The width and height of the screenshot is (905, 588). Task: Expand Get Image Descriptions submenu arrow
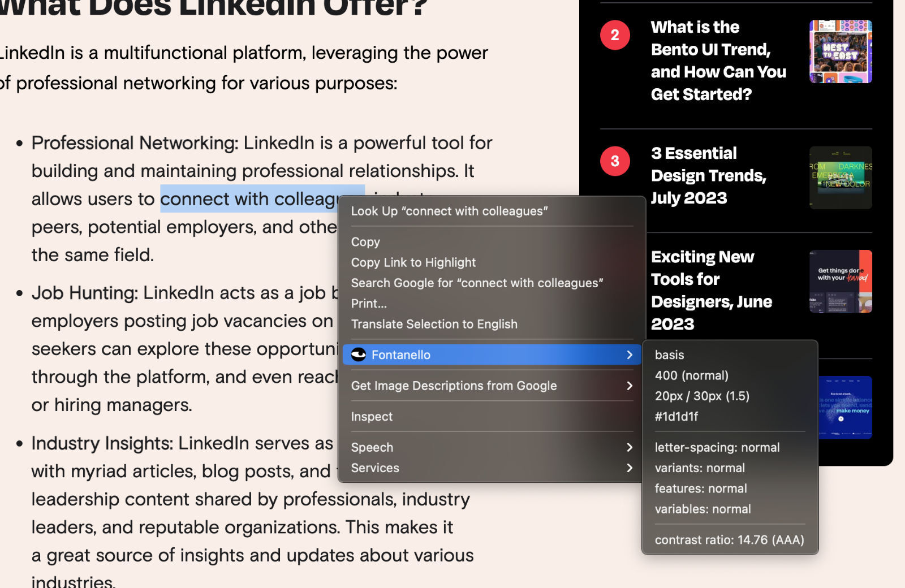click(x=630, y=386)
